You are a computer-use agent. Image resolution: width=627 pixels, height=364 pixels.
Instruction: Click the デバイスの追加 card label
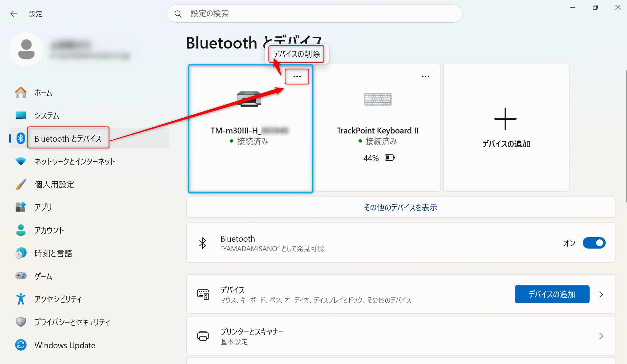click(x=506, y=144)
